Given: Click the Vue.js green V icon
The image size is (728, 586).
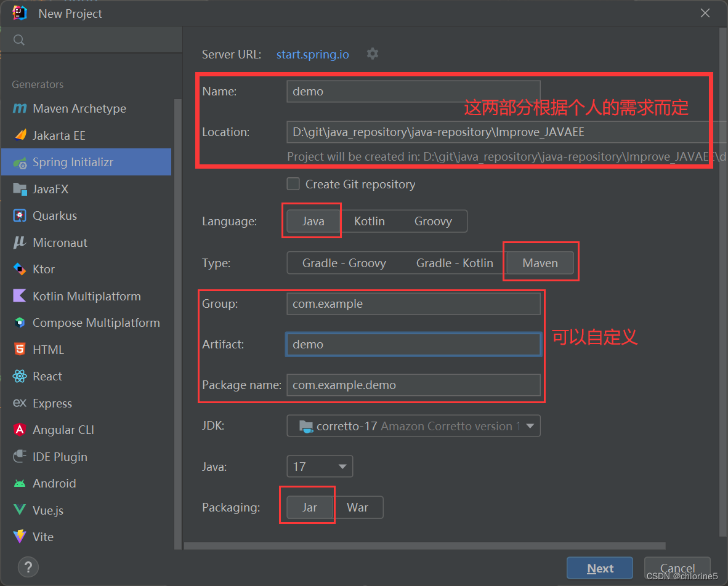Looking at the screenshot, I should tap(20, 510).
